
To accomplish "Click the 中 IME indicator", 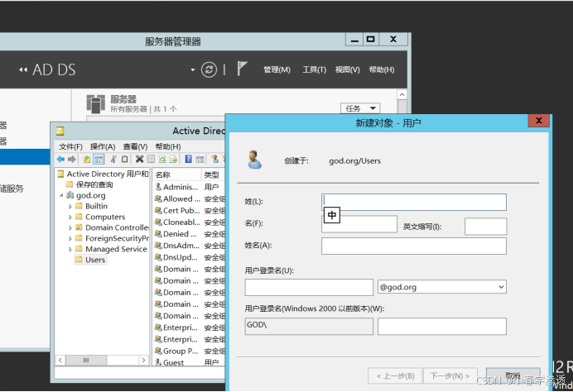I will (332, 215).
